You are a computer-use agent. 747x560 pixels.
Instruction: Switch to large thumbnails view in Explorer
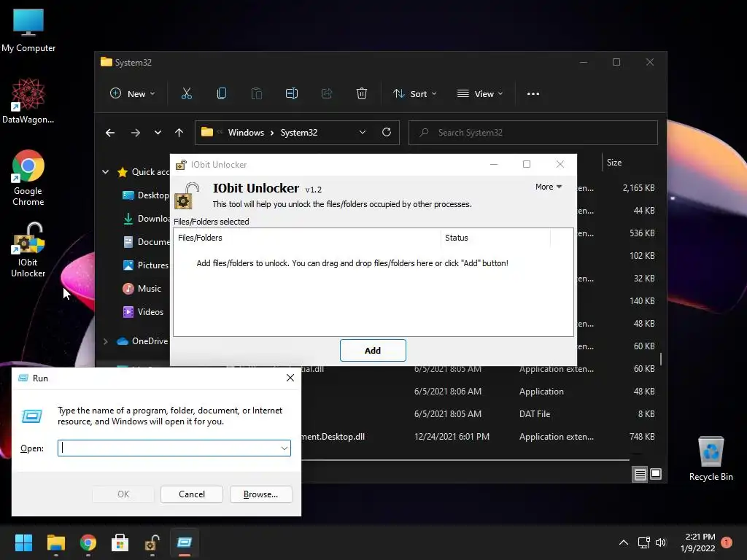(656, 474)
